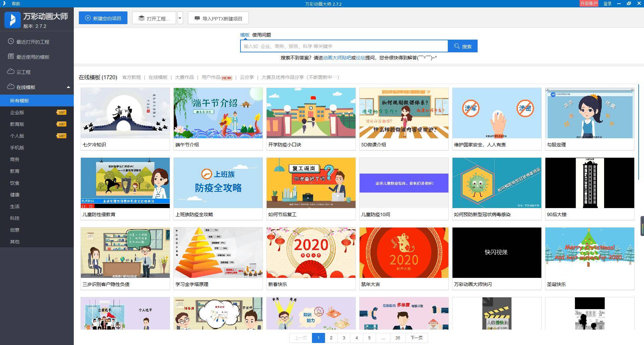Click the plus icon in 新建空白项目

coord(88,18)
